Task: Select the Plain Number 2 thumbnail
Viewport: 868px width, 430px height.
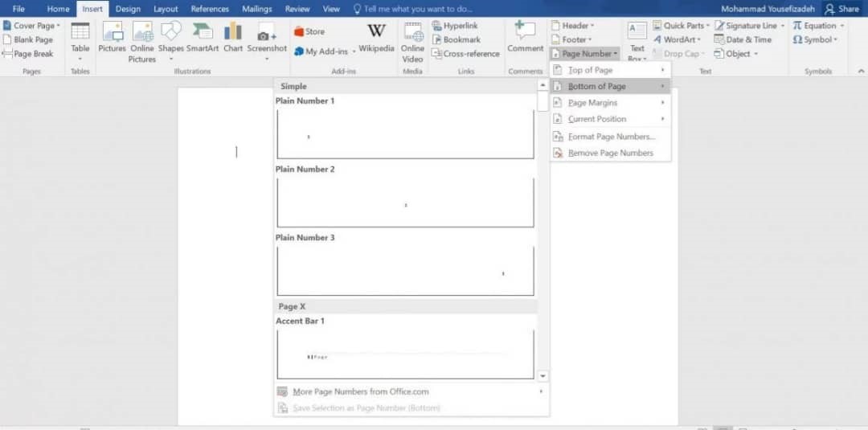Action: coord(406,203)
